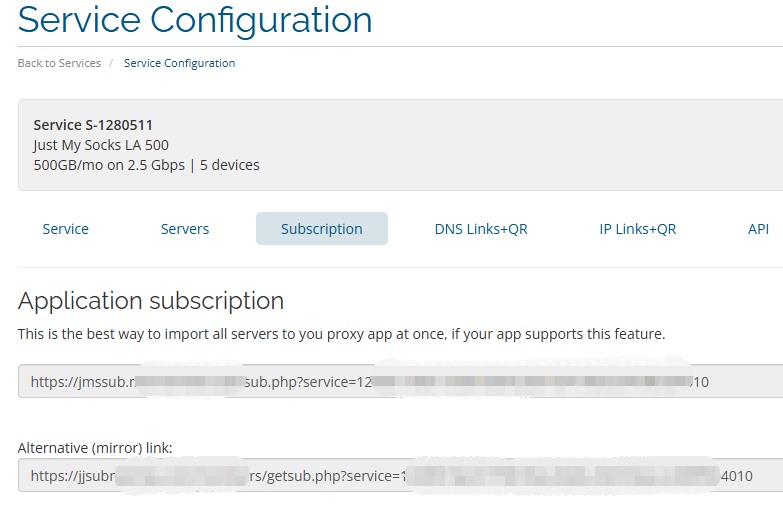Click the Service Configuration breadcrumb item
The image size is (783, 530).
tap(179, 63)
